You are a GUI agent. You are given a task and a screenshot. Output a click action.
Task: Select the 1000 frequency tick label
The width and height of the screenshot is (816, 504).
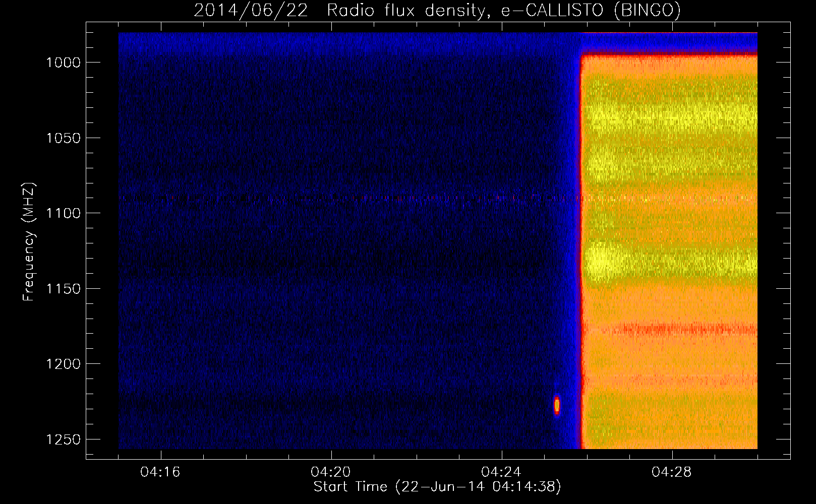point(63,62)
